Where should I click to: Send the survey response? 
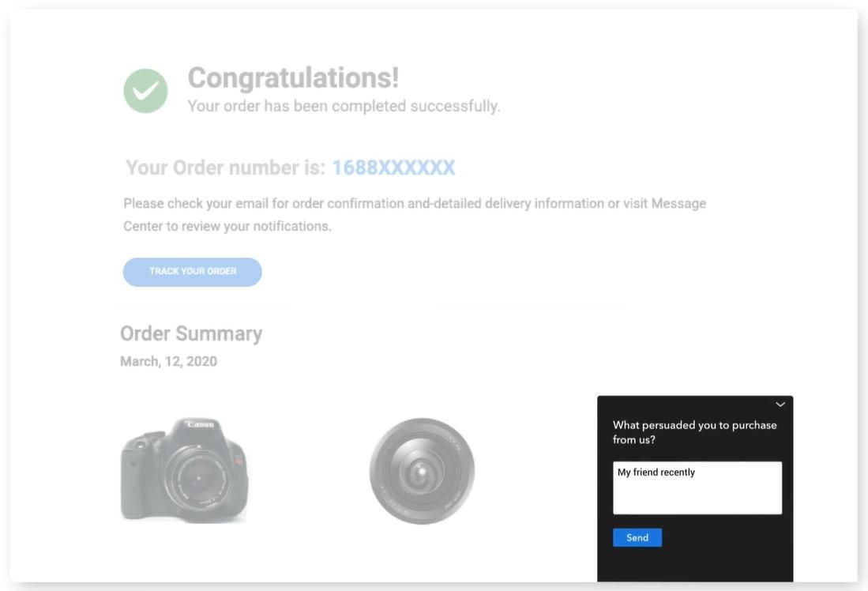coord(637,537)
